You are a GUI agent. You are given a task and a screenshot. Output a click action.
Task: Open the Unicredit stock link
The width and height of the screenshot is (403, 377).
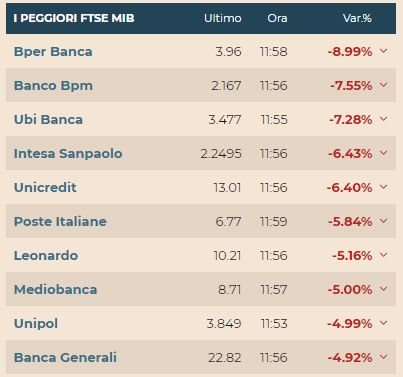pos(45,187)
